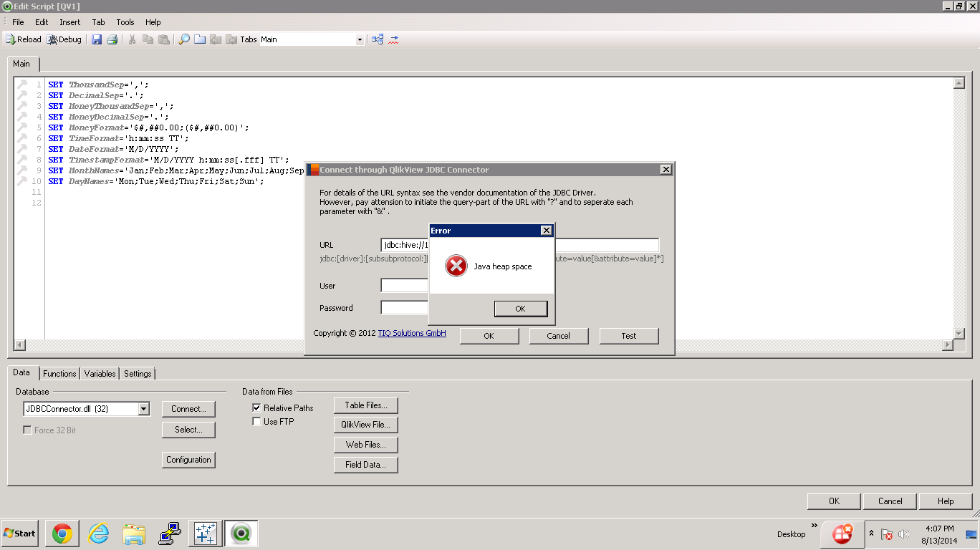
Task: Switch to QlikView in the taskbar
Action: pos(241,534)
